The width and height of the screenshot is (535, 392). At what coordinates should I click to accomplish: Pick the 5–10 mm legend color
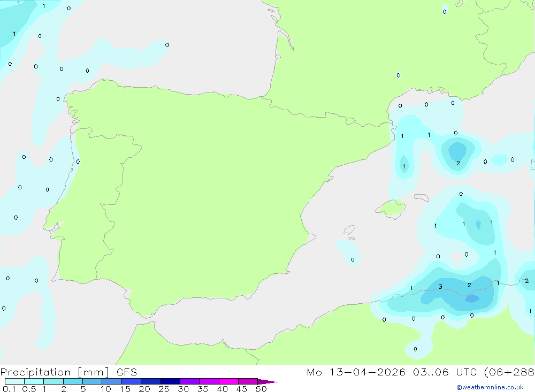(x=93, y=381)
